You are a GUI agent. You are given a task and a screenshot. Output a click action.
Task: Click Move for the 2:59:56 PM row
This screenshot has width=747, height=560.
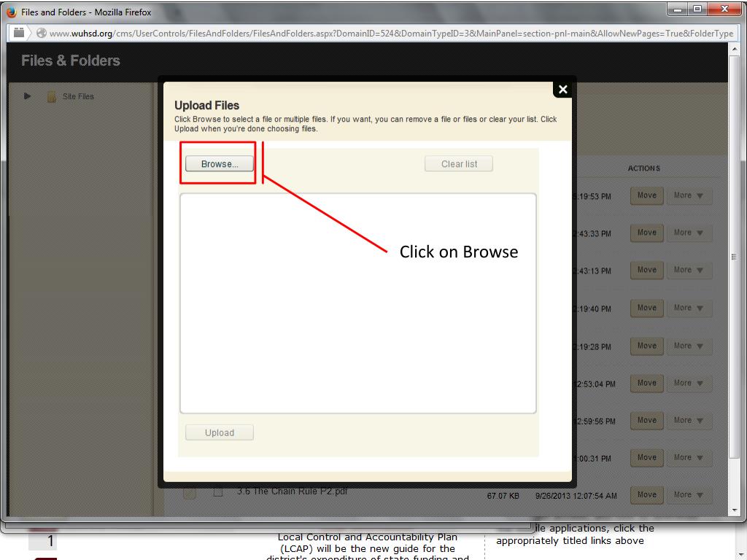click(x=646, y=421)
